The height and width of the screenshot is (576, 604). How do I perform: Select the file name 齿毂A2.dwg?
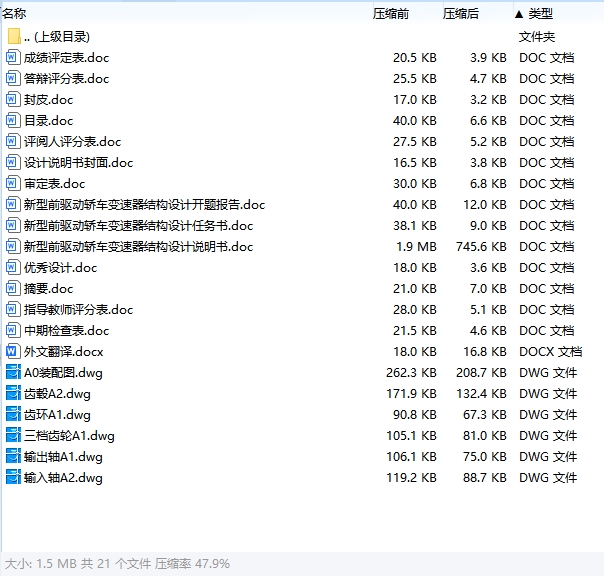click(x=57, y=394)
